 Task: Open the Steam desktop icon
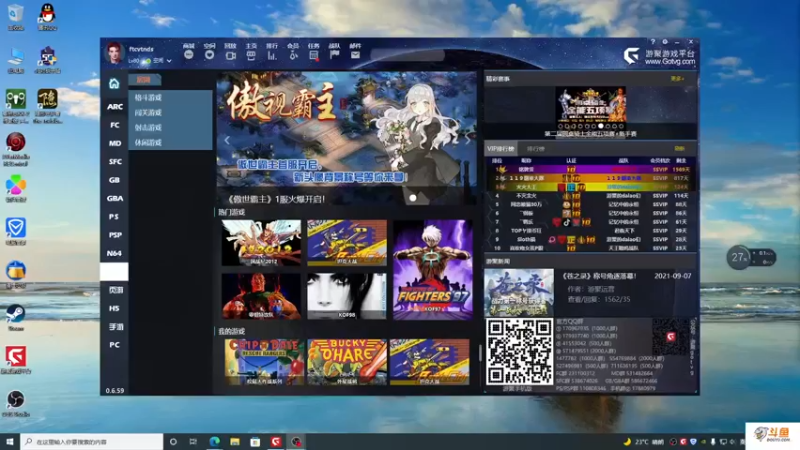pos(16,318)
